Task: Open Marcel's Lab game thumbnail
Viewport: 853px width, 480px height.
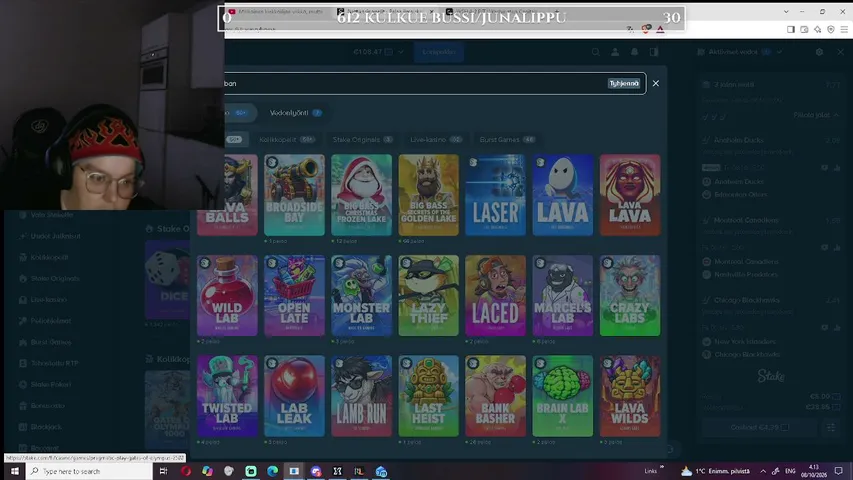Action: (563, 296)
